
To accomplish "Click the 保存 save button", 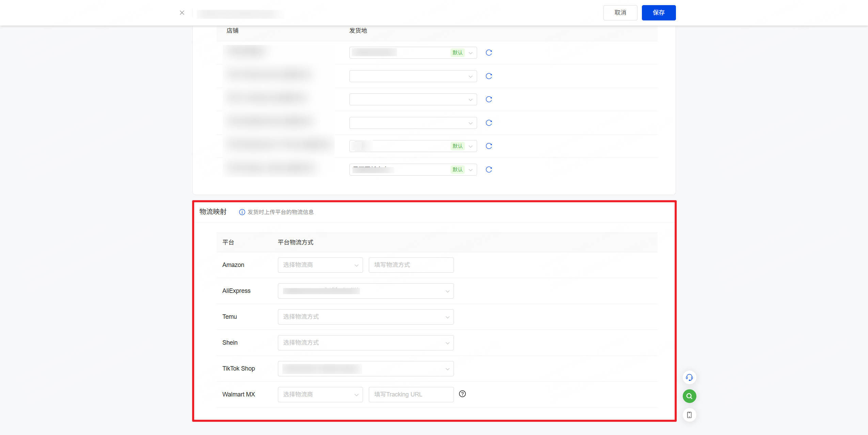I will (658, 13).
